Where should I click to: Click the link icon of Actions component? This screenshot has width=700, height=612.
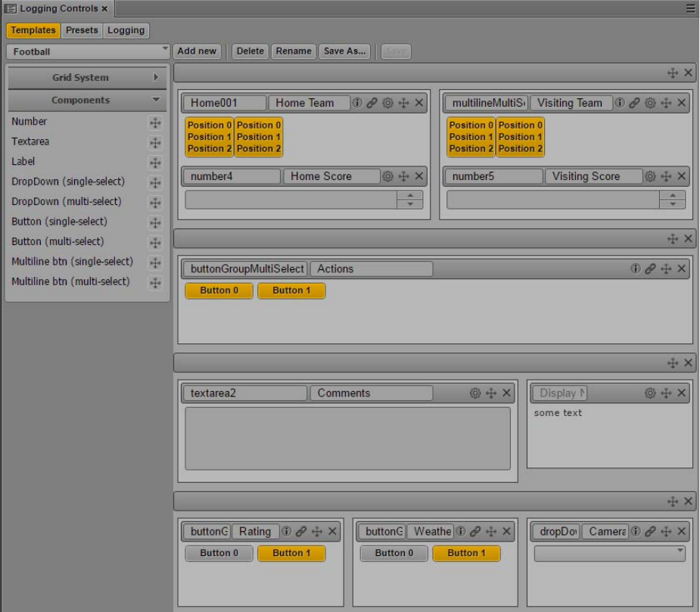tap(651, 269)
